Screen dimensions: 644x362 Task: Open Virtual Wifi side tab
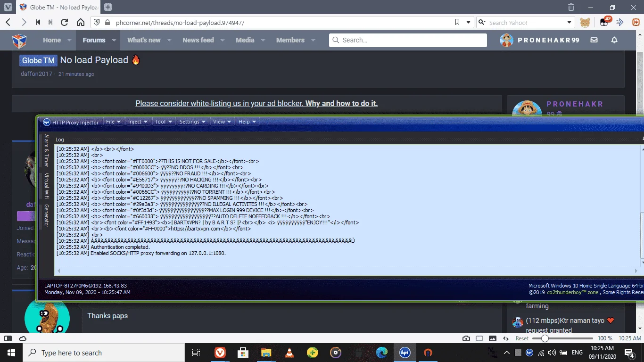(46, 186)
